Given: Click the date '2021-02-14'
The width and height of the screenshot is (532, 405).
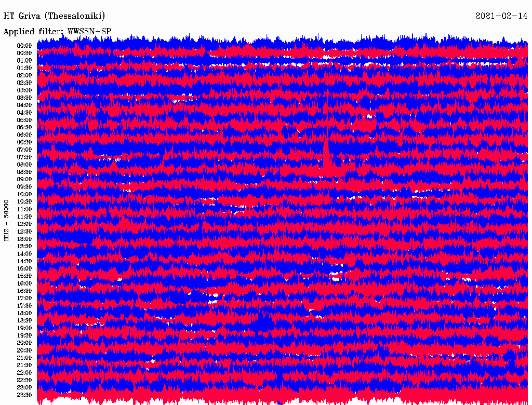Looking at the screenshot, I should coord(501,16).
